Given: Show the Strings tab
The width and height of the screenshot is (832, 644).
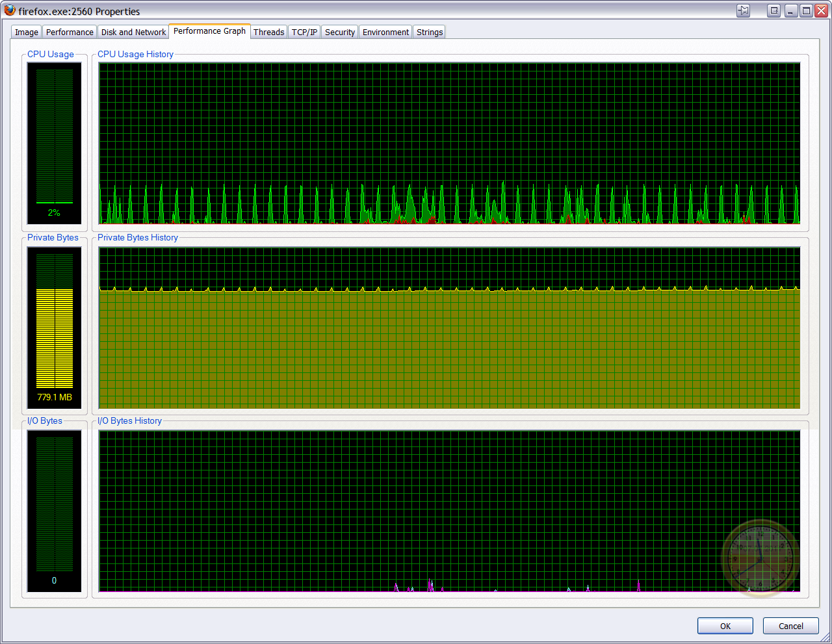Looking at the screenshot, I should click(429, 32).
